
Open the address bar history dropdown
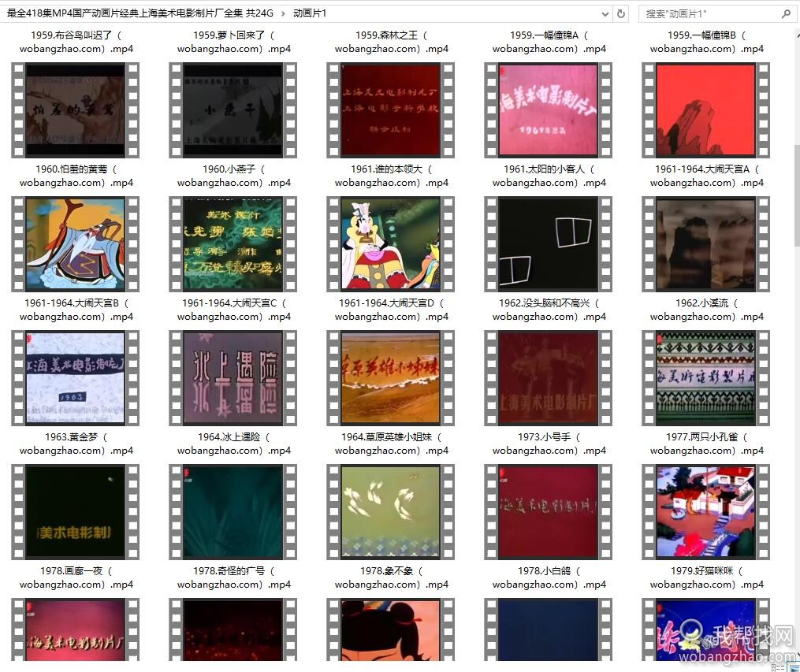(605, 14)
